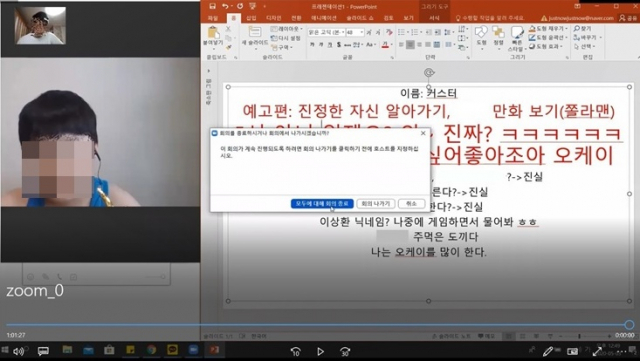Screen dimensions: 640x361
Task: Click the clear formatting eraser icon
Action: [x=389, y=32]
